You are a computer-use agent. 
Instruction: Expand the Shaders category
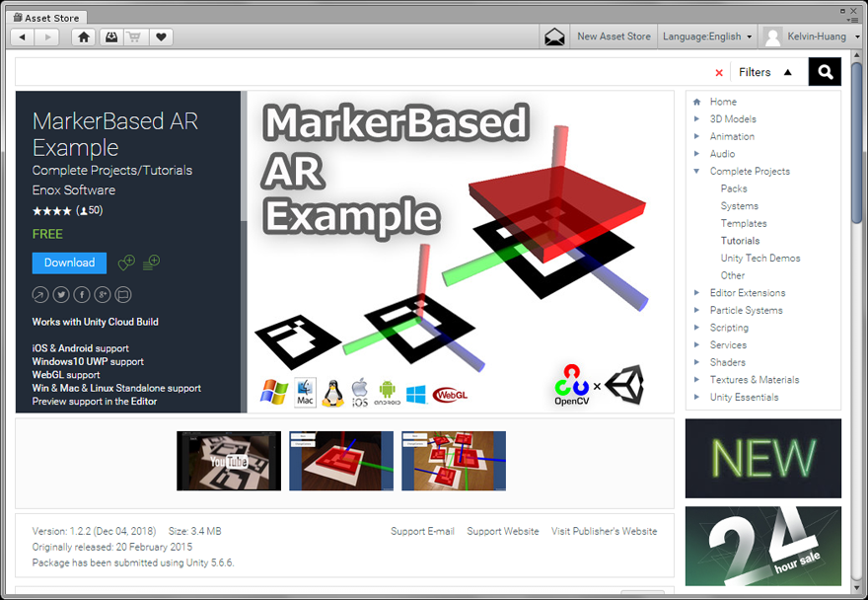[x=697, y=362]
